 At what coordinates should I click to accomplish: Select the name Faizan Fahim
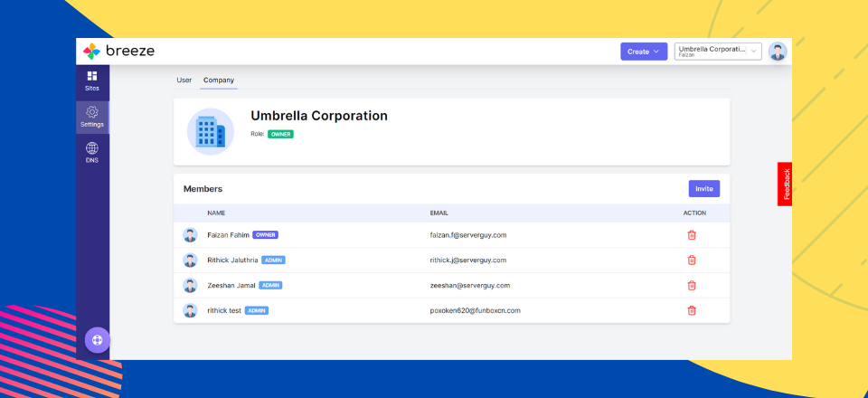(x=228, y=234)
